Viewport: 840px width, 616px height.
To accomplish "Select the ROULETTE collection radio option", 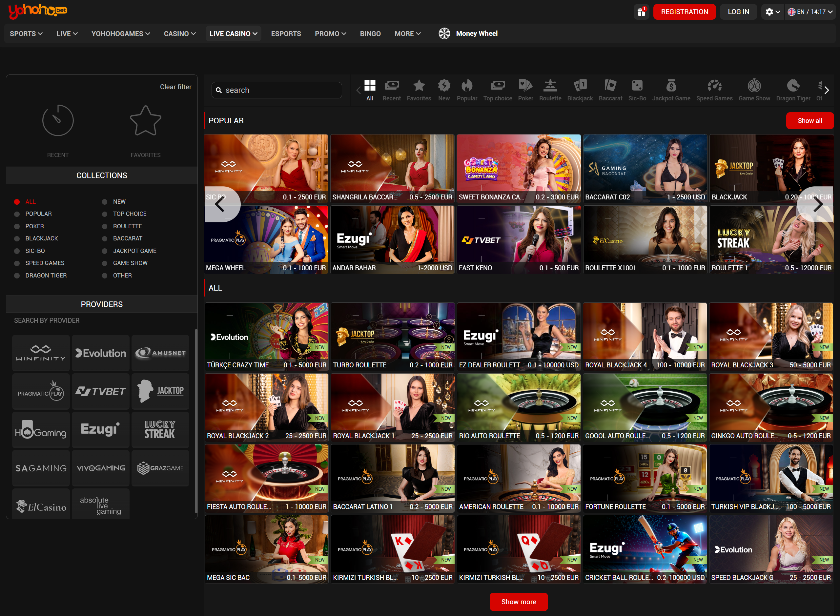I will pyautogui.click(x=105, y=226).
